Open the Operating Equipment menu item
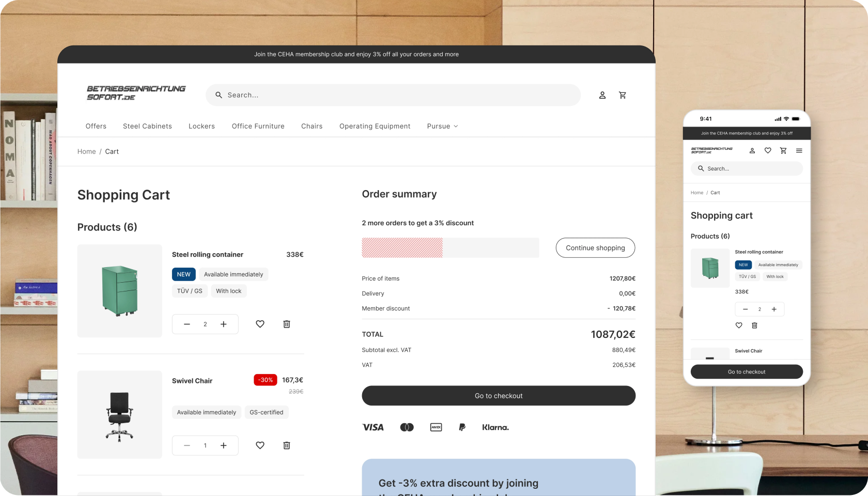The image size is (868, 496). click(x=375, y=126)
